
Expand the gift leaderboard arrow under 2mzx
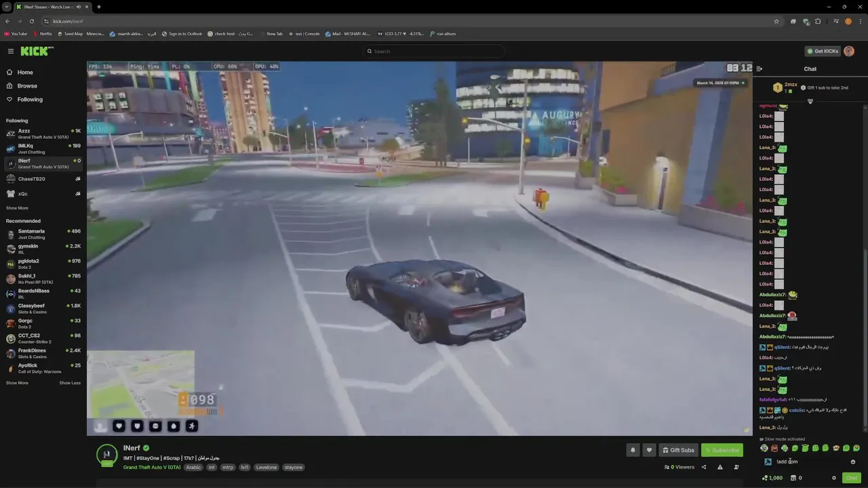coord(810,102)
